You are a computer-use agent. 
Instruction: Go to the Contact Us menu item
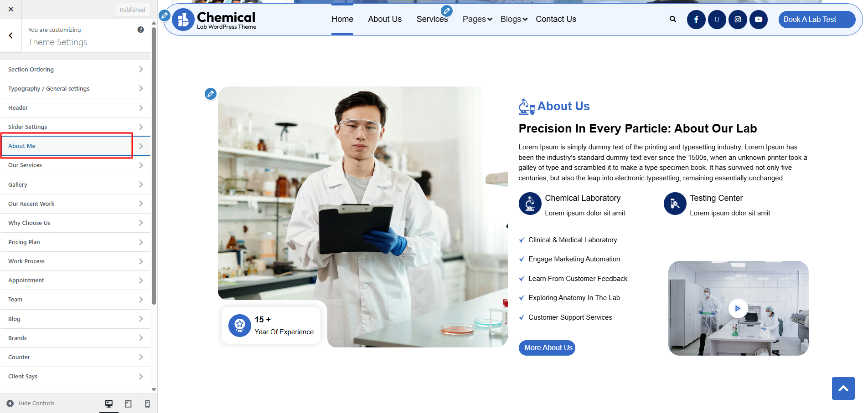pyautogui.click(x=556, y=19)
